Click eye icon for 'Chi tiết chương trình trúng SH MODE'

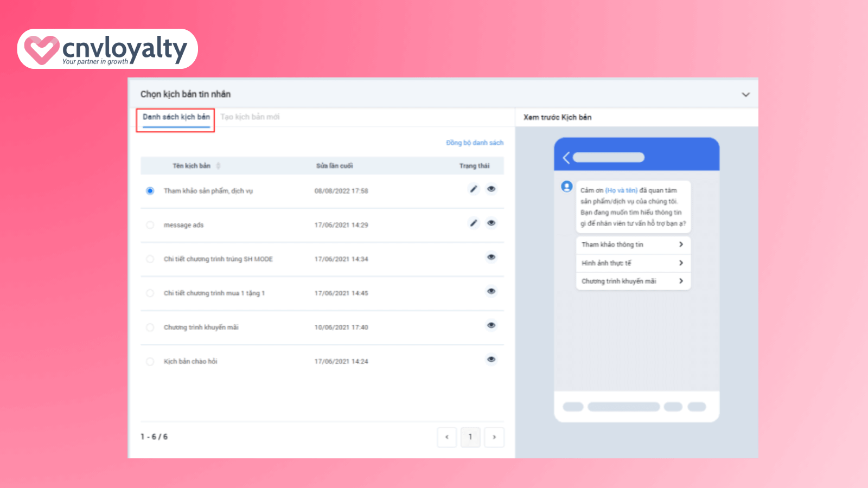[491, 258]
